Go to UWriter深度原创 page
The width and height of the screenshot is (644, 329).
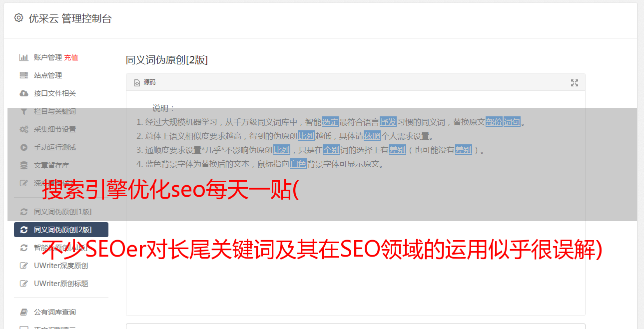61,266
